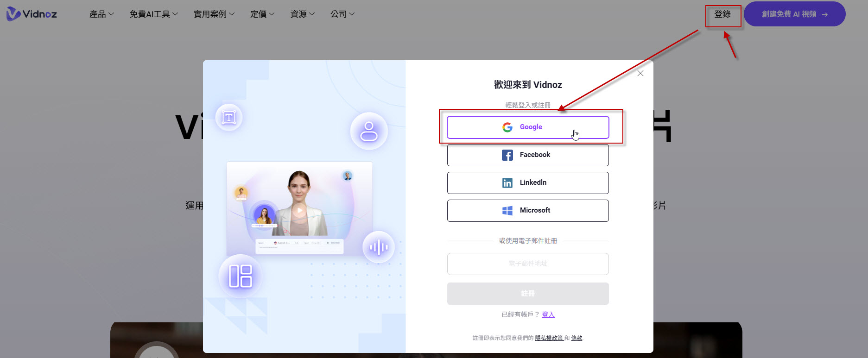Viewport: 868px width, 358px height.
Task: Click the avatar person icon bubble
Action: pos(369,131)
